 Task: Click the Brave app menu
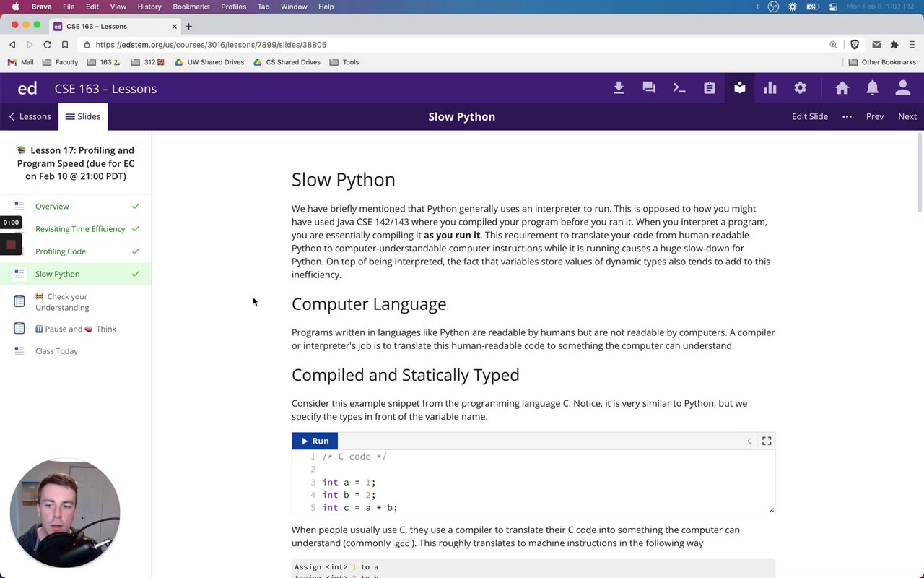click(x=41, y=7)
